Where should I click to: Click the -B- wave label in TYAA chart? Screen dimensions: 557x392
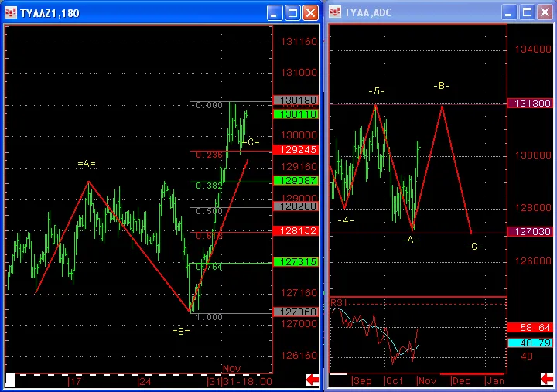click(x=442, y=85)
